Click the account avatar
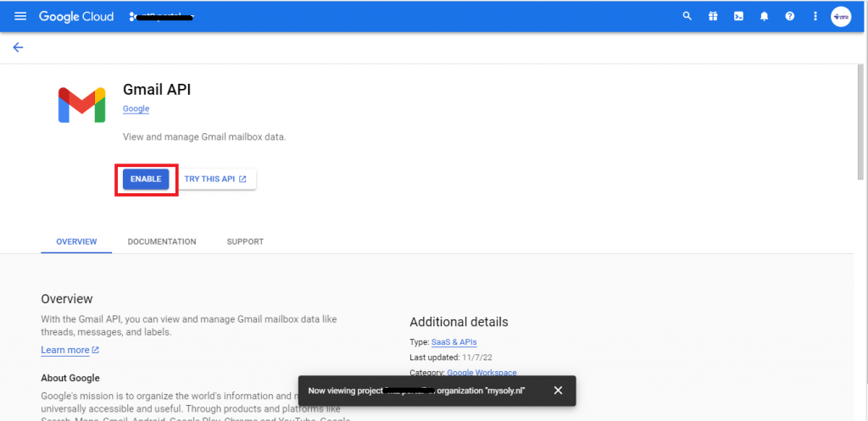Screen dimensions: 868x421 (x=841, y=17)
